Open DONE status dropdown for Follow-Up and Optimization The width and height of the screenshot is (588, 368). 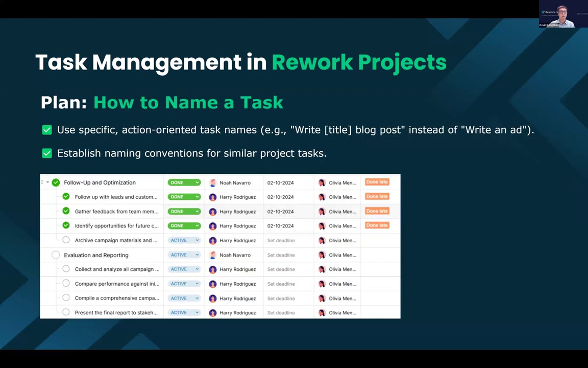tap(184, 182)
